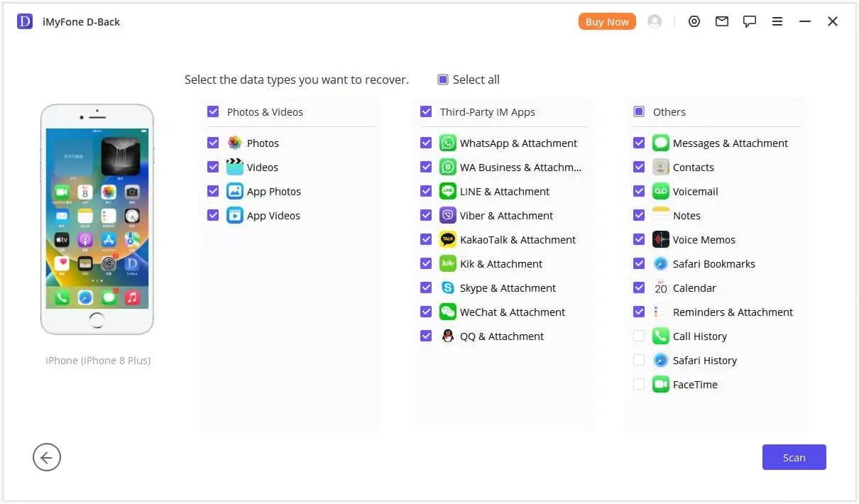Toggle the Select all checkbox
Viewport: 859px width, 504px height.
443,80
